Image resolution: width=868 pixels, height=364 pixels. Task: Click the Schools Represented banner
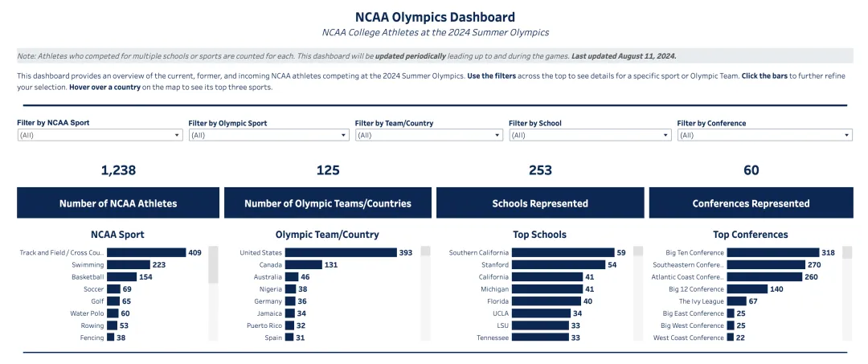540,203
